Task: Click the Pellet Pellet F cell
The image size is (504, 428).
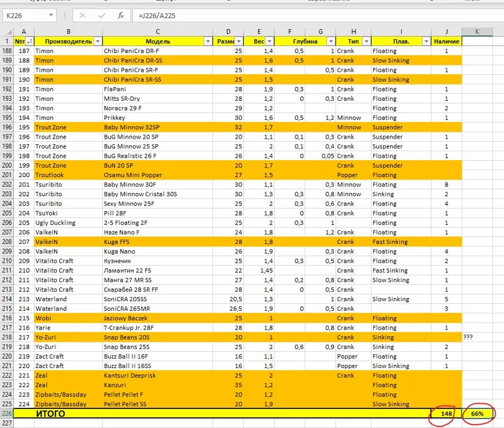Action: pos(157,395)
